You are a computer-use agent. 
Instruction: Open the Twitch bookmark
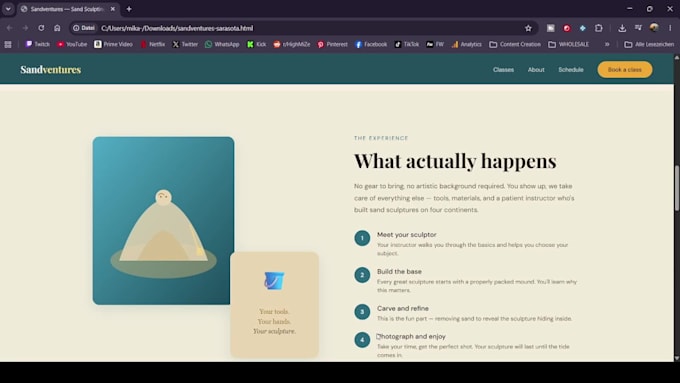(x=37, y=44)
